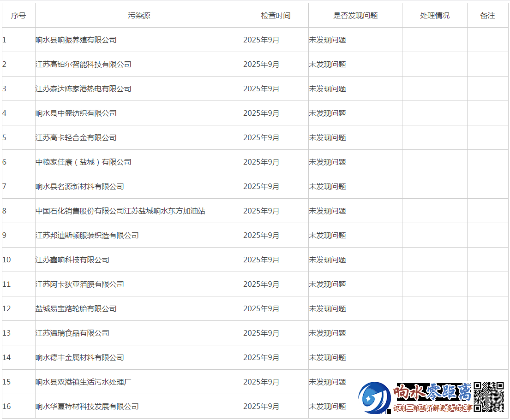
Task: Click the QR code image
Action: coord(488,396)
